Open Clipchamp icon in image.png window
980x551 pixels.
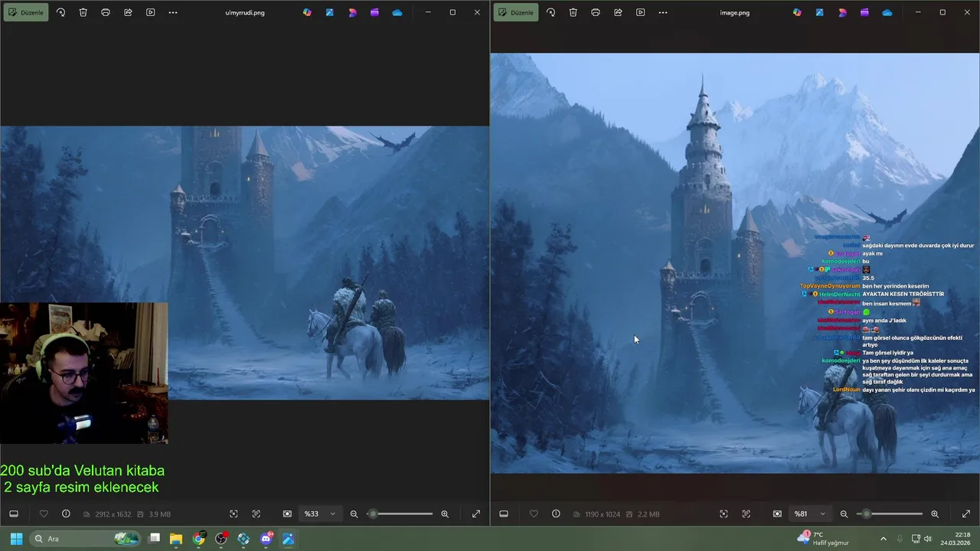864,12
